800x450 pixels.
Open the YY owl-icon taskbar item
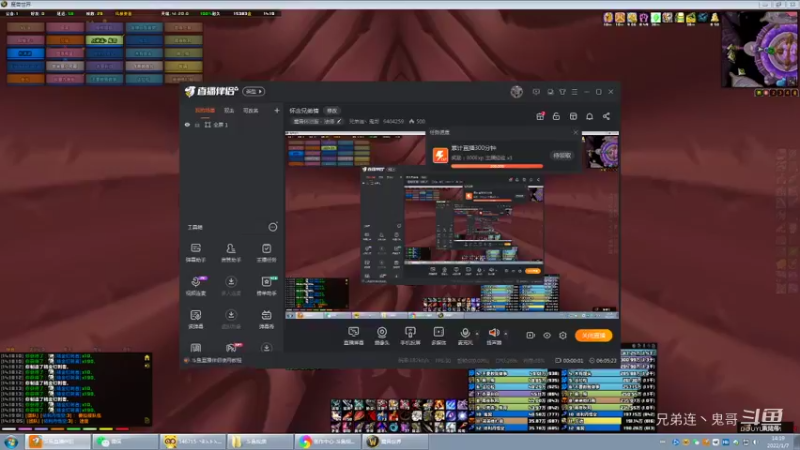[x=193, y=441]
